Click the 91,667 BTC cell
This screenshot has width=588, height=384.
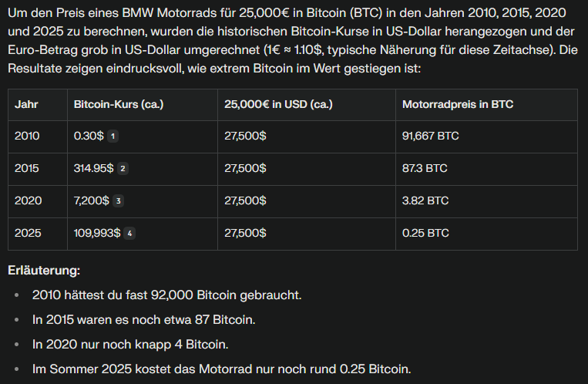click(x=430, y=136)
